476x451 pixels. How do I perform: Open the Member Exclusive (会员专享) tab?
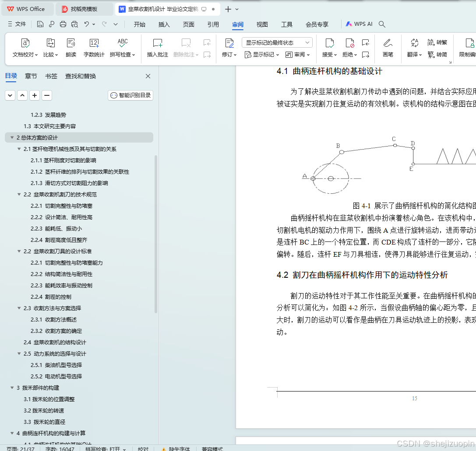[317, 24]
